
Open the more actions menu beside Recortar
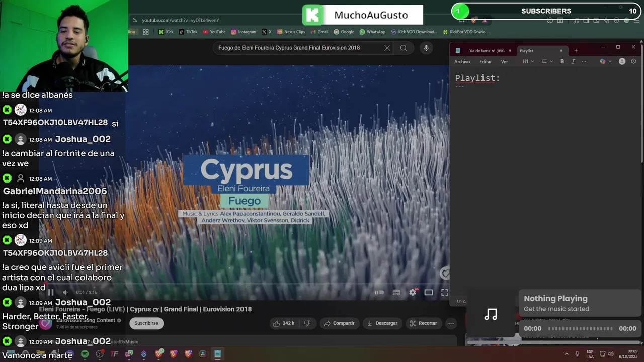[451, 323]
